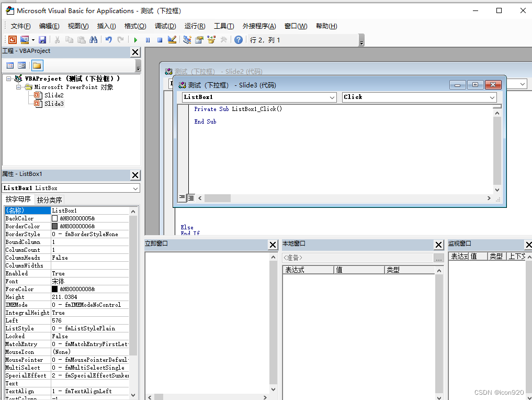Click the Reset (stop) toolbar icon

160,40
